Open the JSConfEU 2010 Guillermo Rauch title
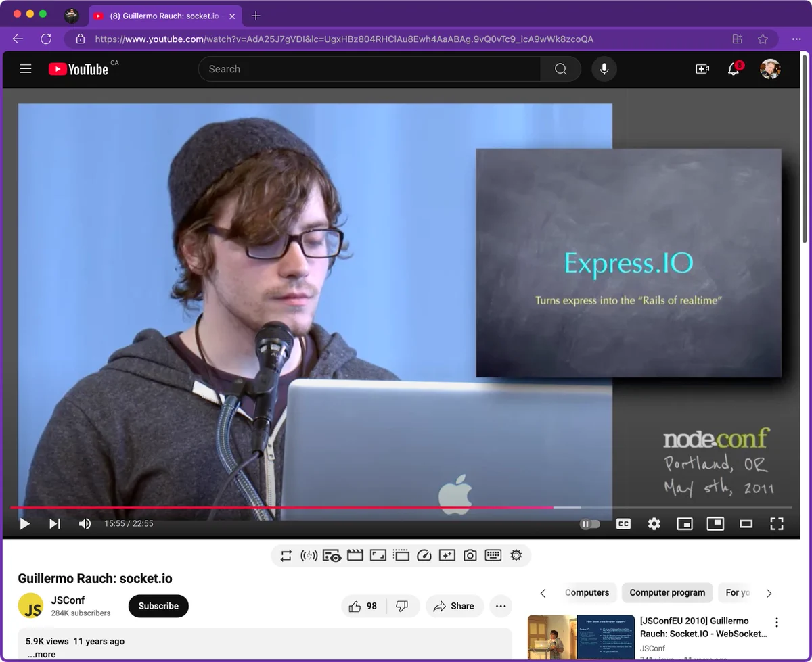The width and height of the screenshot is (812, 662). (x=704, y=627)
